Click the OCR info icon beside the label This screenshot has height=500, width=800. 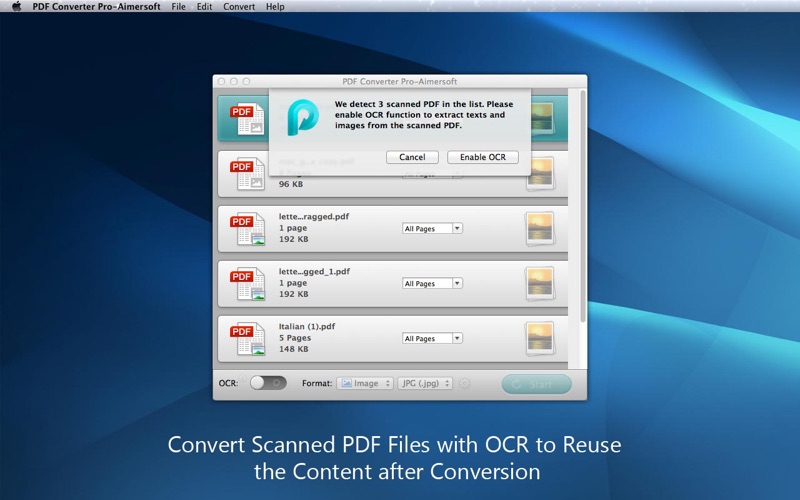pyautogui.click(x=242, y=378)
